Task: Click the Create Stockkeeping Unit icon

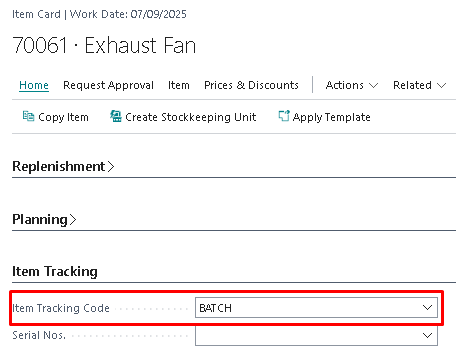Action: (x=116, y=116)
